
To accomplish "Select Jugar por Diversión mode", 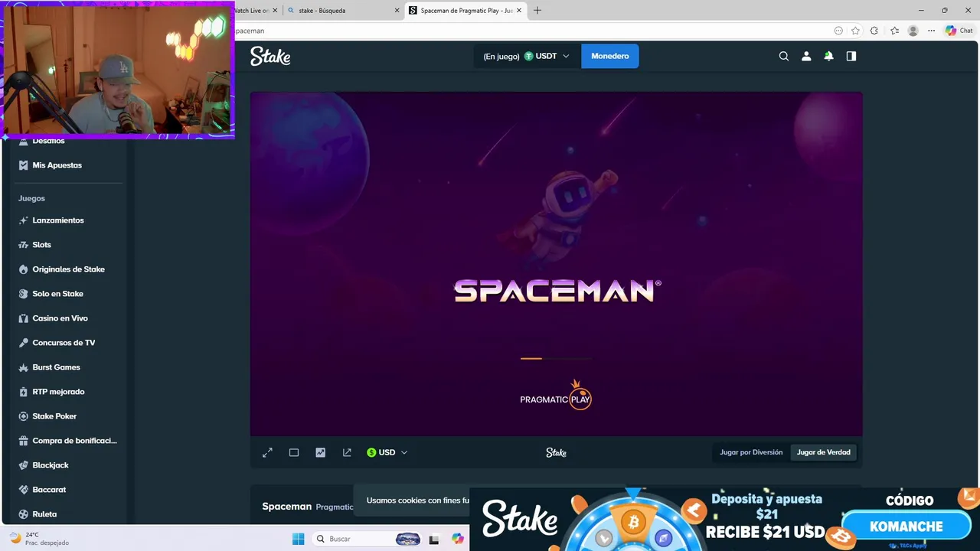I will tap(751, 452).
